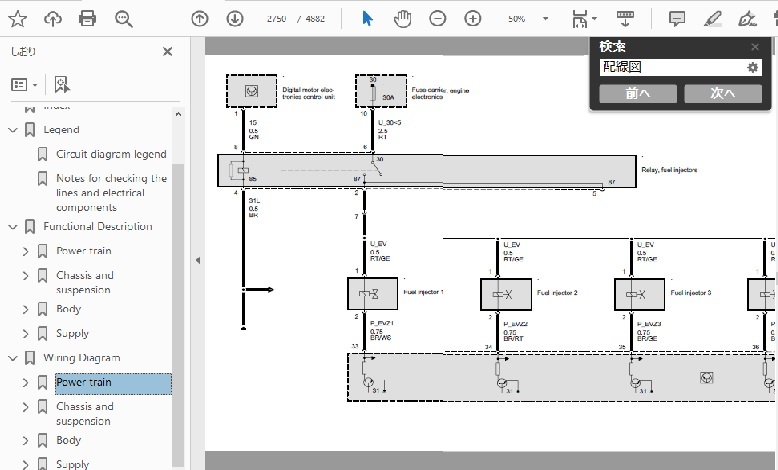The height and width of the screenshot is (470, 778).
Task: Upload file to cloud icon
Action: [x=53, y=19]
